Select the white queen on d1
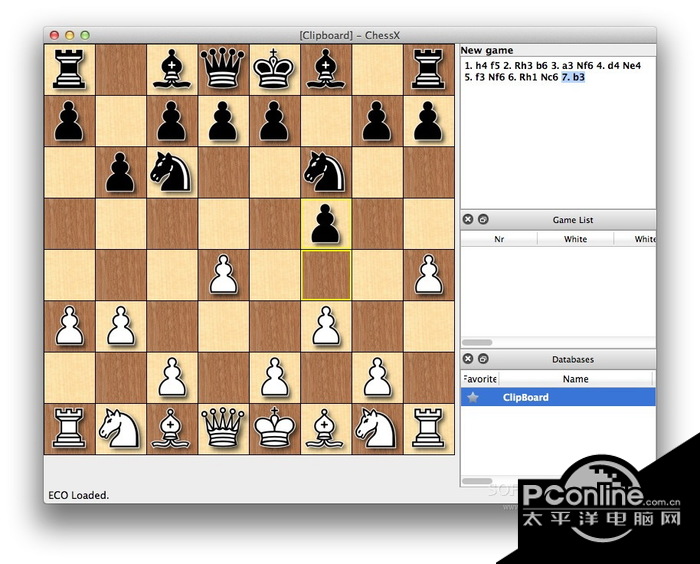Image resolution: width=700 pixels, height=564 pixels. click(223, 429)
